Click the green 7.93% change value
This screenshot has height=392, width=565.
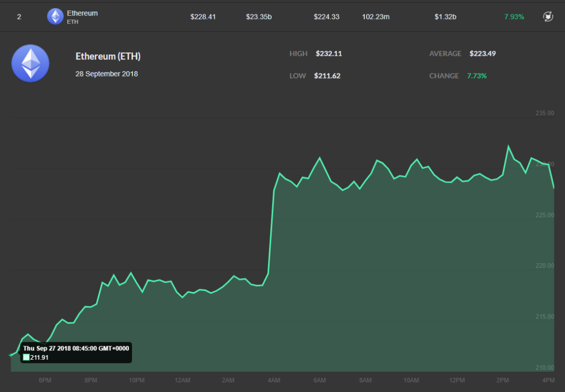(514, 17)
